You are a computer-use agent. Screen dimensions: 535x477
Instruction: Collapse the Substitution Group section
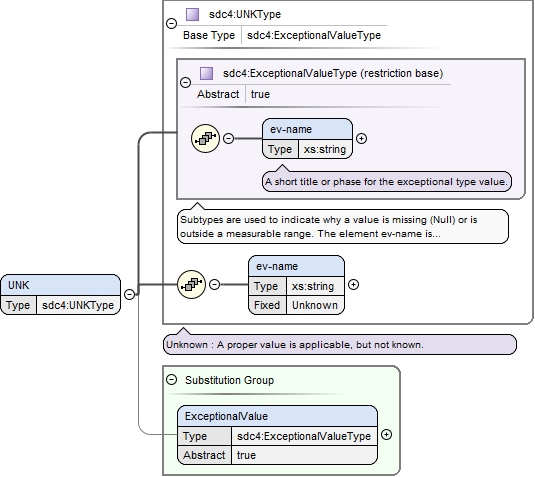(x=171, y=380)
